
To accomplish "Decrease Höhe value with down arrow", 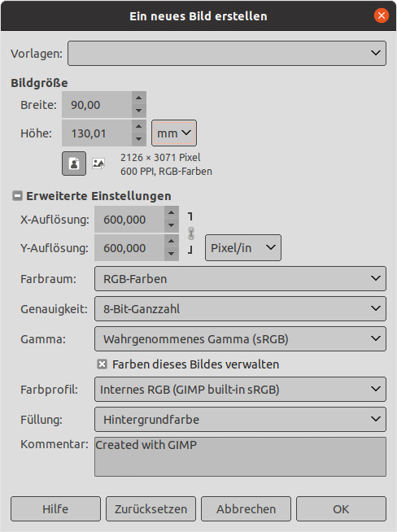I will click(138, 139).
